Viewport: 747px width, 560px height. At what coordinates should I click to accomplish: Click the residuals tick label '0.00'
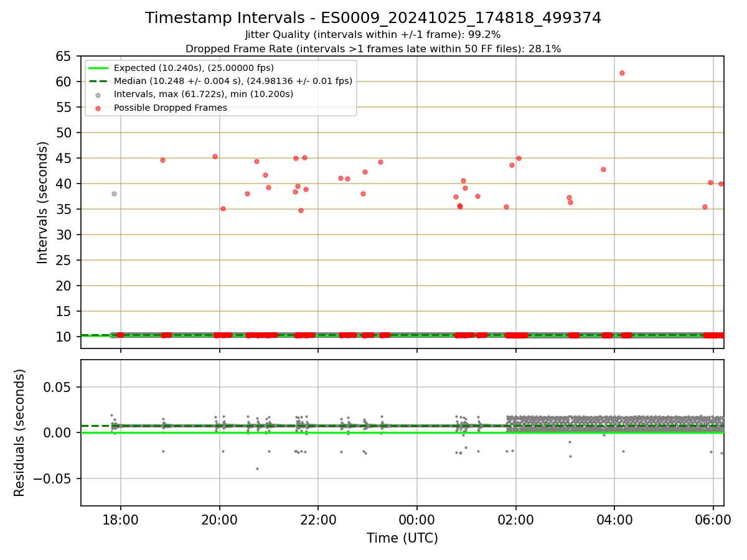click(x=58, y=432)
